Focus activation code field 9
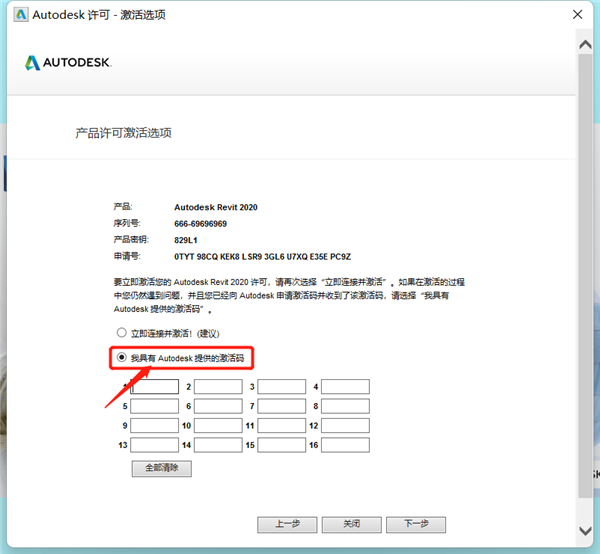 (x=154, y=426)
